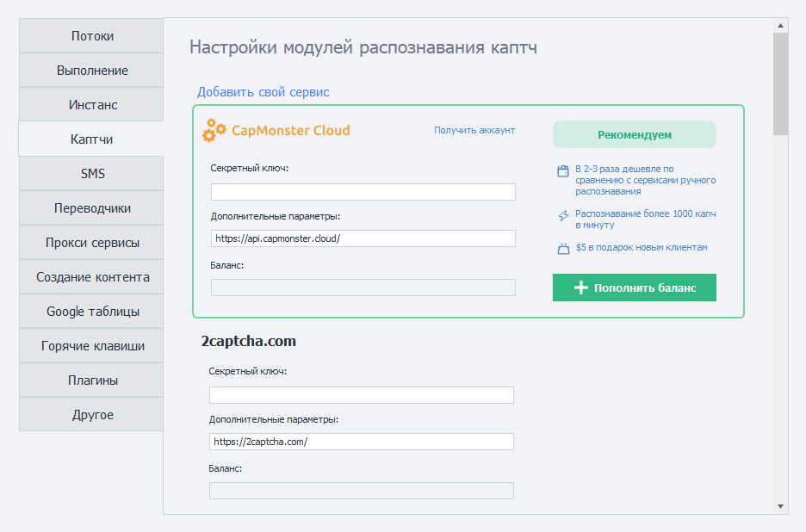Open the Google таблицы tab
The image size is (806, 532).
pos(92,312)
